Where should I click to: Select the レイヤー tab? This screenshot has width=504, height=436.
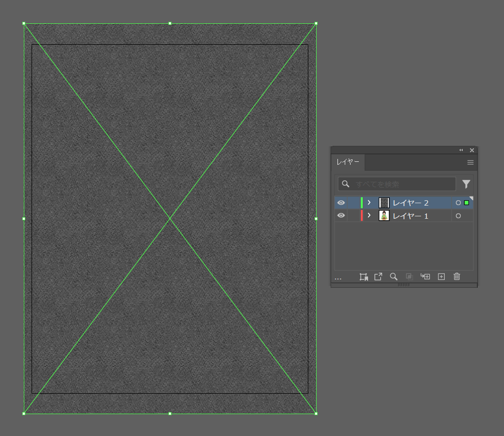pyautogui.click(x=348, y=162)
